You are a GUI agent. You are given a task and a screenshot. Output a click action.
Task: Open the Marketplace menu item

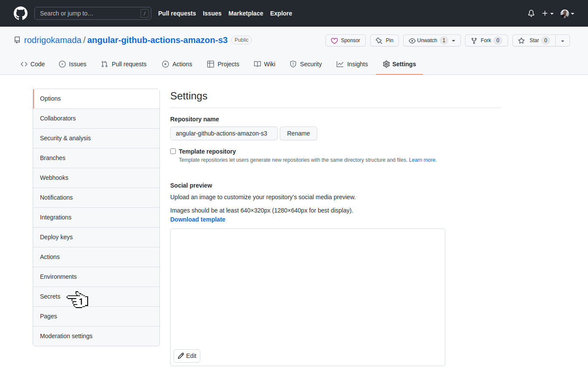[x=245, y=13]
